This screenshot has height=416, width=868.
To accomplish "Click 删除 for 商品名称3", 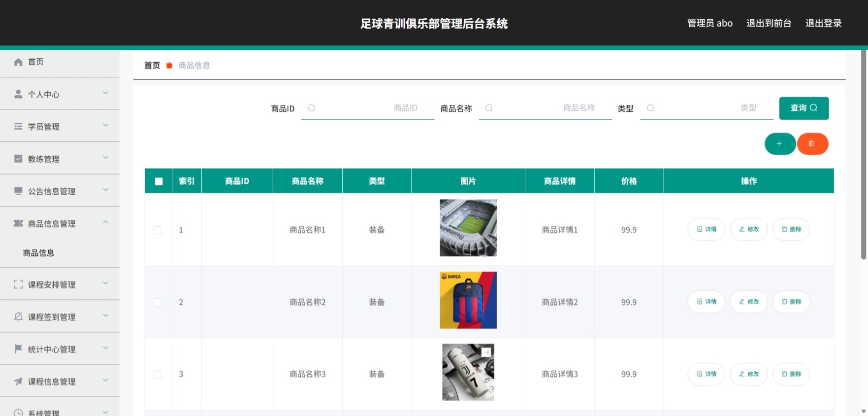I will (791, 374).
